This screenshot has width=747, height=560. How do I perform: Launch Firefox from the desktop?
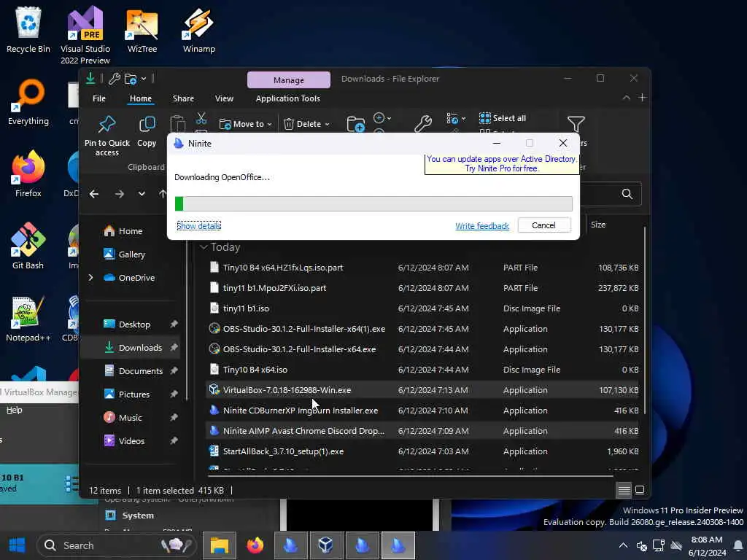click(x=28, y=174)
